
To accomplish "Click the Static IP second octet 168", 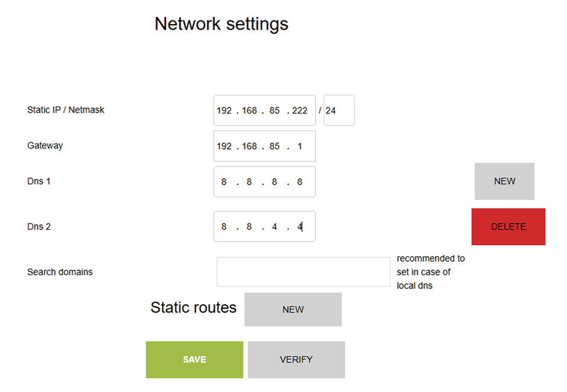I will 250,110.
